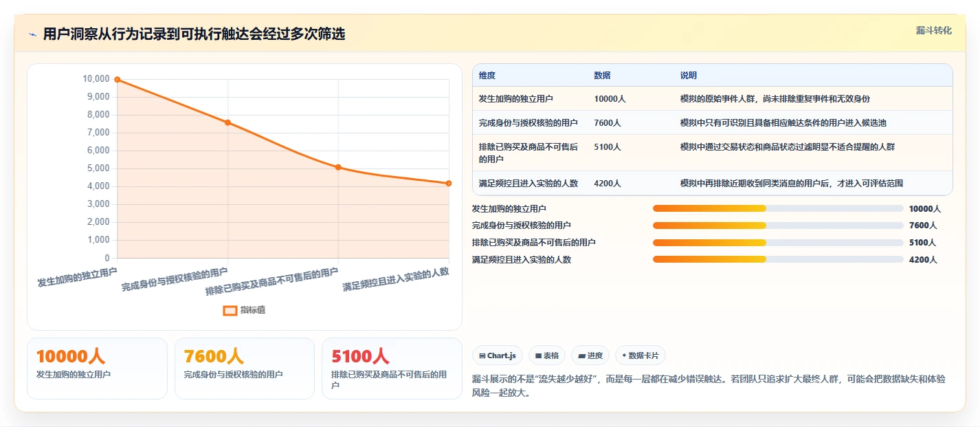Click the chart data point for 完成身份与授权核验的用户
The image size is (980, 427).
(227, 122)
